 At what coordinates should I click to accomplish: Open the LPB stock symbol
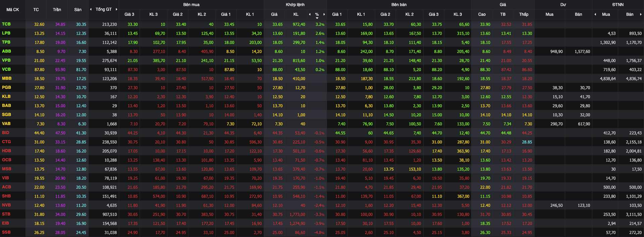coord(6,33)
